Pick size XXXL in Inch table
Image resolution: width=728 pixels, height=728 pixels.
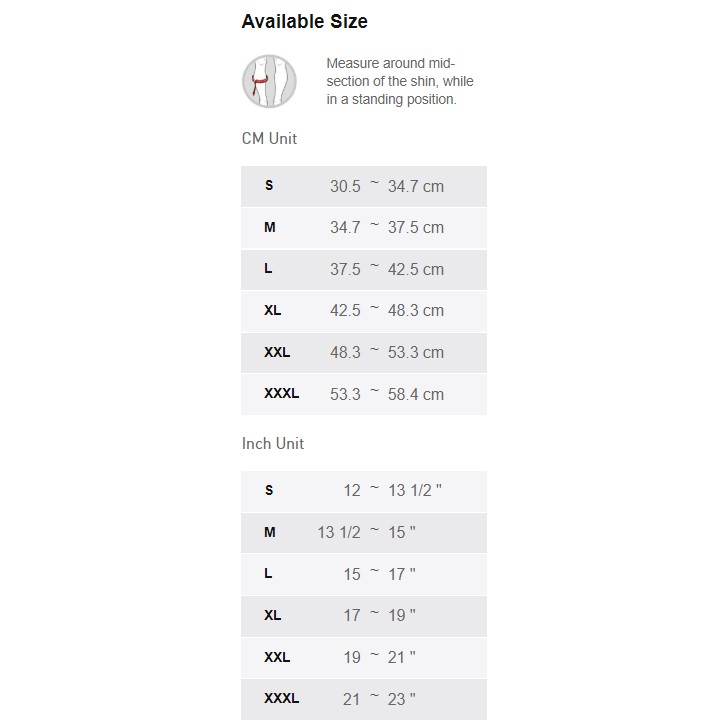[x=281, y=699]
